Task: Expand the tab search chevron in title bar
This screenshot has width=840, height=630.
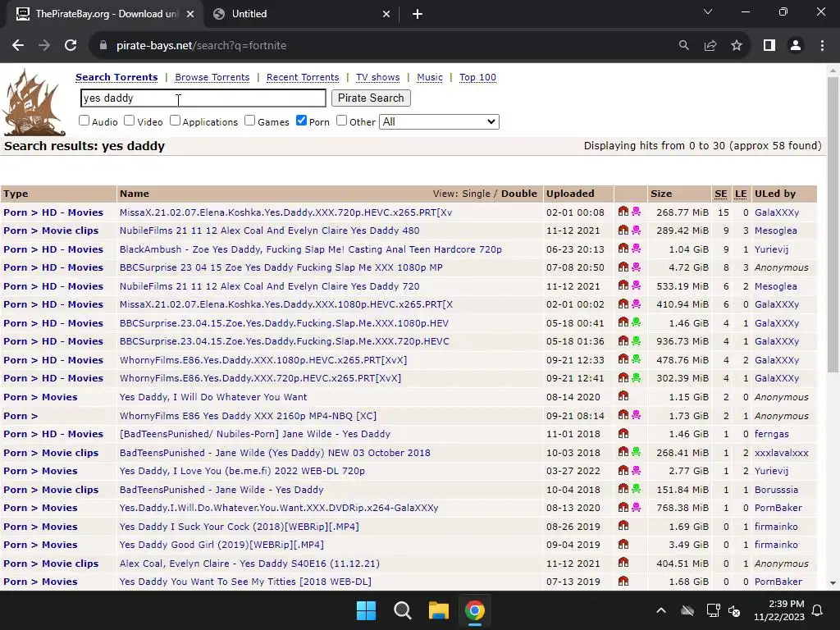Action: click(708, 11)
